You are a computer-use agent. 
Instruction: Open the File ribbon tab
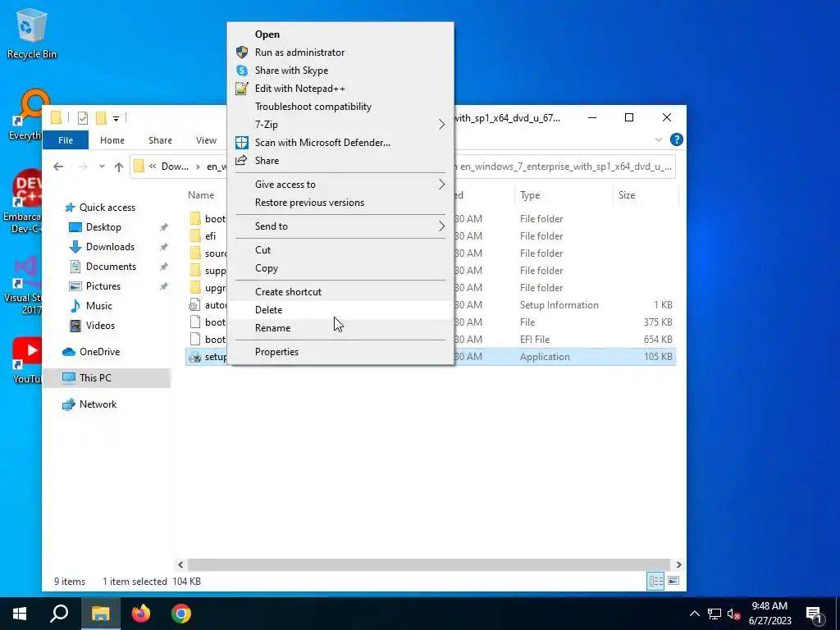pyautogui.click(x=66, y=140)
